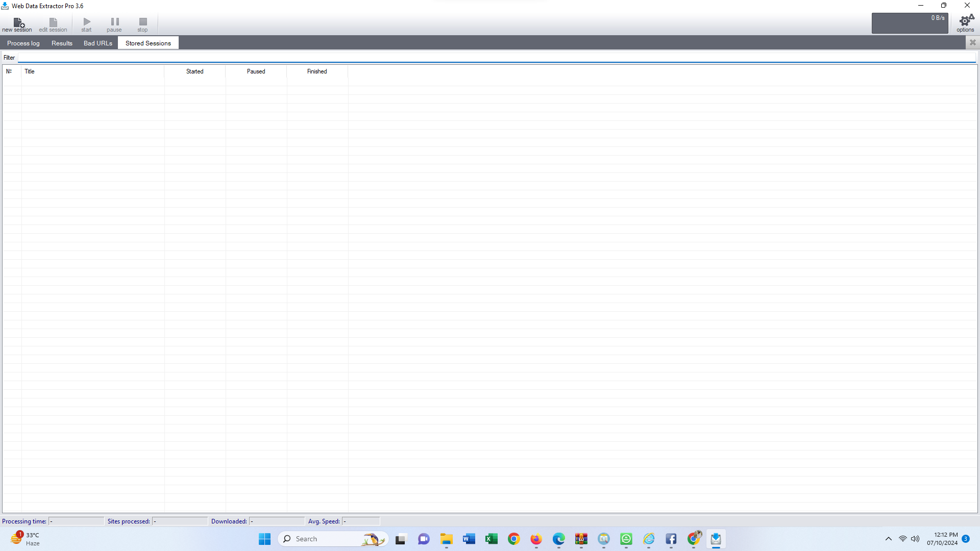Viewport: 980px width, 551px height.
Task: Switch to the Process log tab
Action: point(23,43)
